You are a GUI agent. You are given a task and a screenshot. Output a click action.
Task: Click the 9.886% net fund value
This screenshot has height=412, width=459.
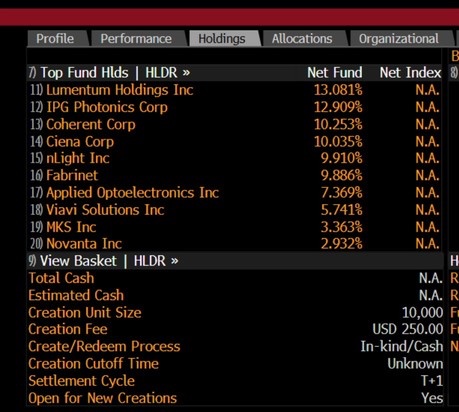(x=341, y=175)
